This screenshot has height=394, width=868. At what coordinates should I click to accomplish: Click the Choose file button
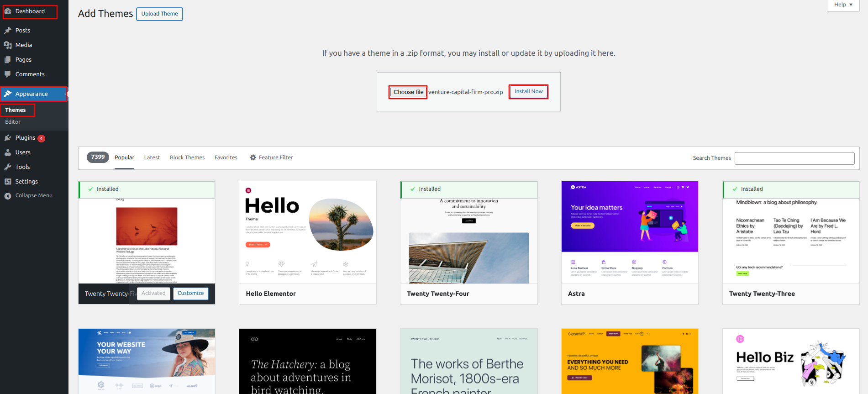408,92
